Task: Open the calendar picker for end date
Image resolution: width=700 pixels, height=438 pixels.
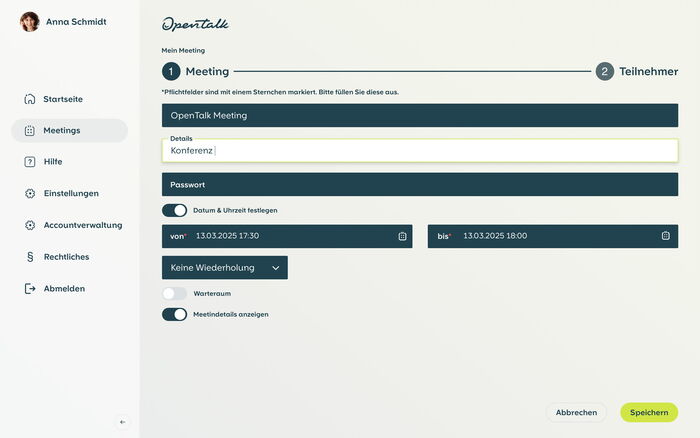Action: click(665, 236)
